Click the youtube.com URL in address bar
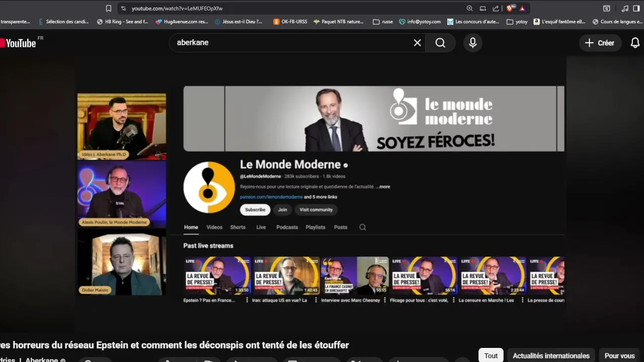Viewport: 644px width, 362px height. 177,9
